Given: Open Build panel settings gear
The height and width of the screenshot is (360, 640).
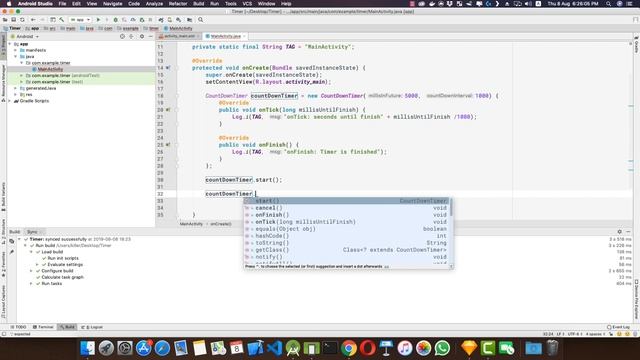Looking at the screenshot, I should tap(619, 231).
